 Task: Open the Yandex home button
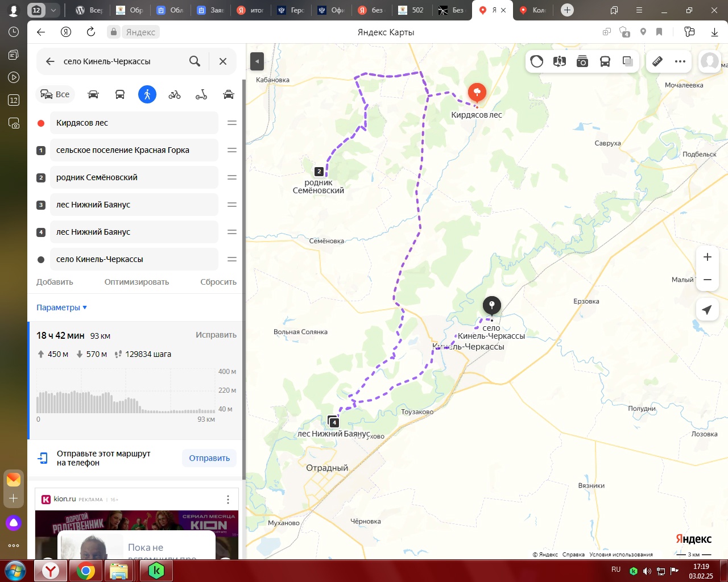tap(66, 32)
